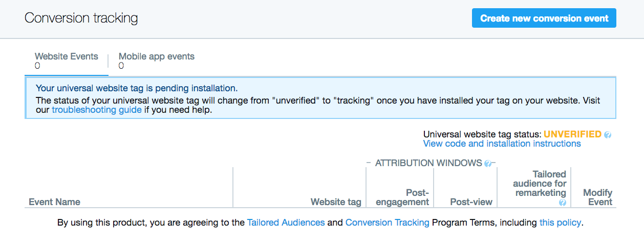644x241 pixels.
Task: Click the pending installation banner heading
Action: point(137,88)
